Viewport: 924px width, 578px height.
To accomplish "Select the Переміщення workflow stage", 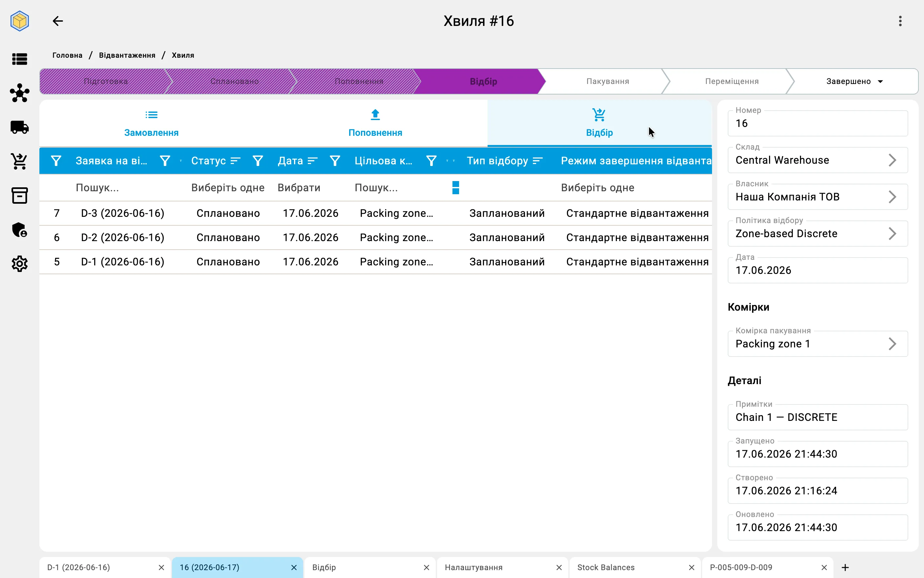I will click(x=732, y=81).
